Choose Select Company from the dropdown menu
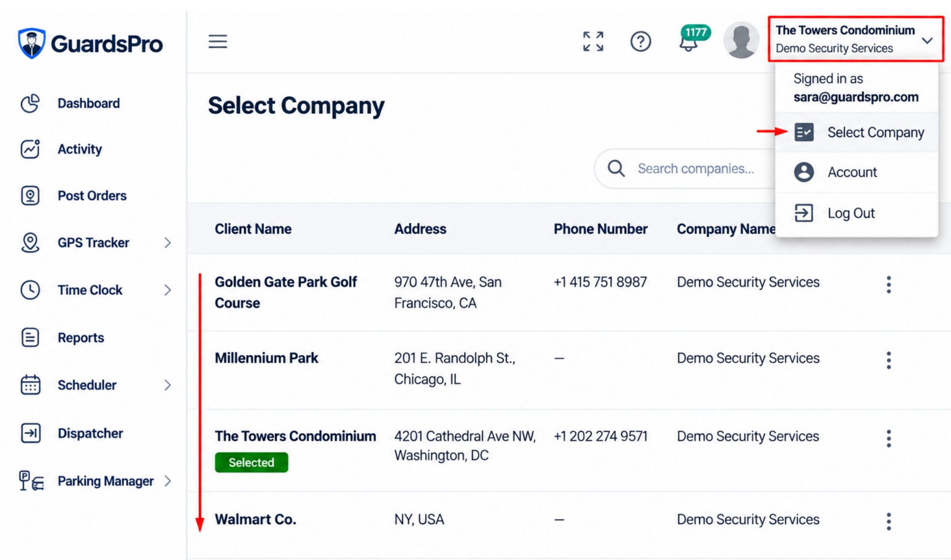 point(857,132)
